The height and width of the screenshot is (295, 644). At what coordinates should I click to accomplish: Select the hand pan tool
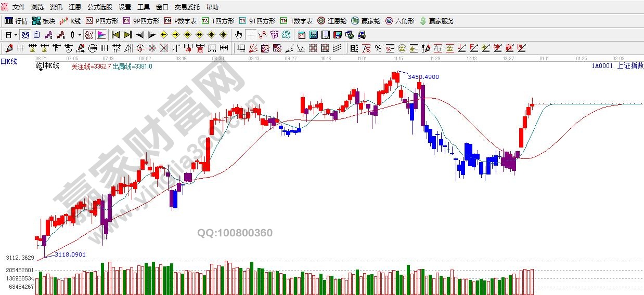238,35
